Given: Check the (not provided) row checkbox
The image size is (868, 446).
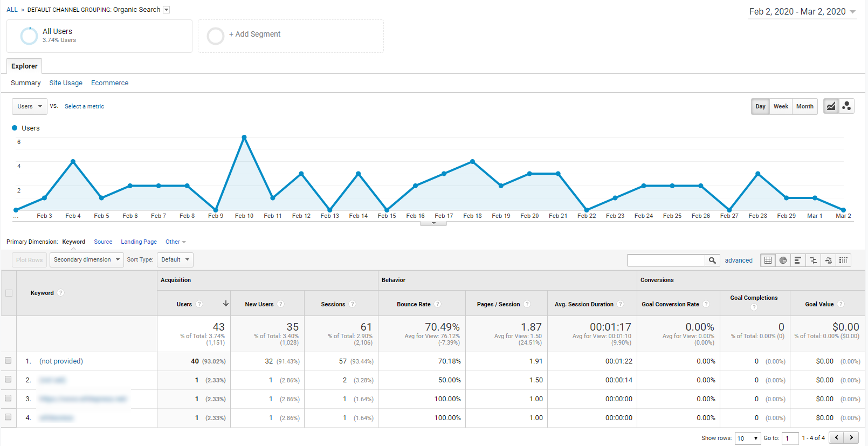Looking at the screenshot, I should pos(8,360).
